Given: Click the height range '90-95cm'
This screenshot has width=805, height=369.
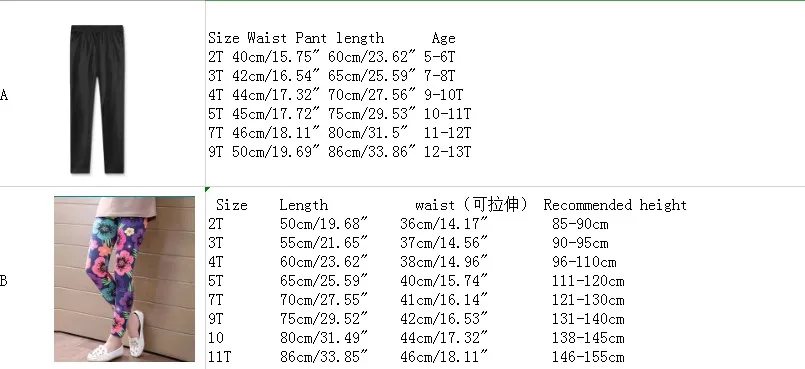Looking at the screenshot, I should (x=580, y=243).
